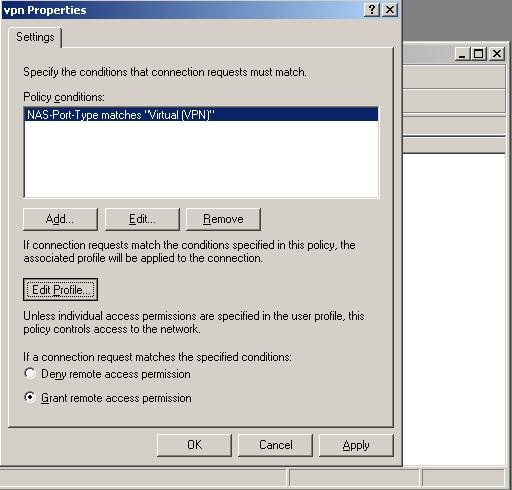The width and height of the screenshot is (512, 490).
Task: Remove the selected policy condition
Action: pos(223,219)
